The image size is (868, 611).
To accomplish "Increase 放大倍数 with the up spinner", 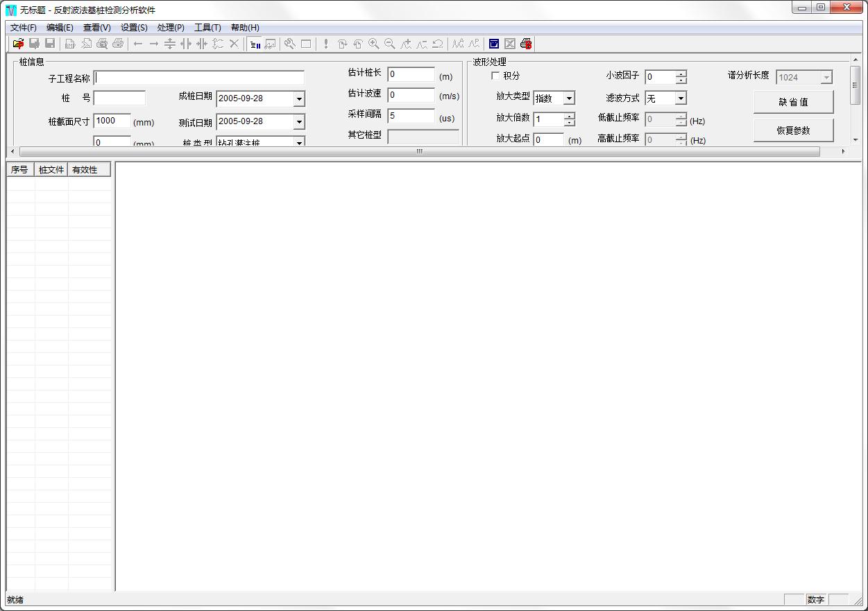I will coord(570,116).
